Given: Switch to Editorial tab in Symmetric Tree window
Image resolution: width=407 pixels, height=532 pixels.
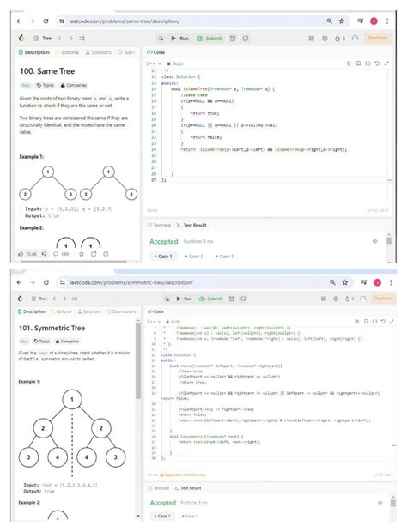Looking at the screenshot, I should tap(61, 311).
